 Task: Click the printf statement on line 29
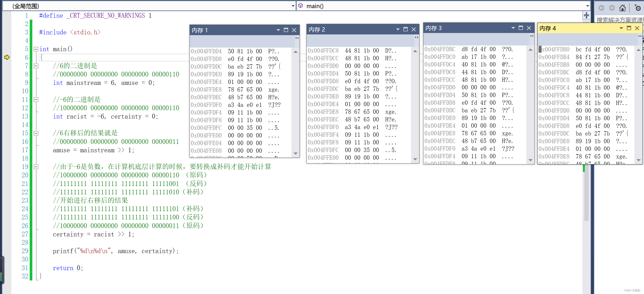116,251
